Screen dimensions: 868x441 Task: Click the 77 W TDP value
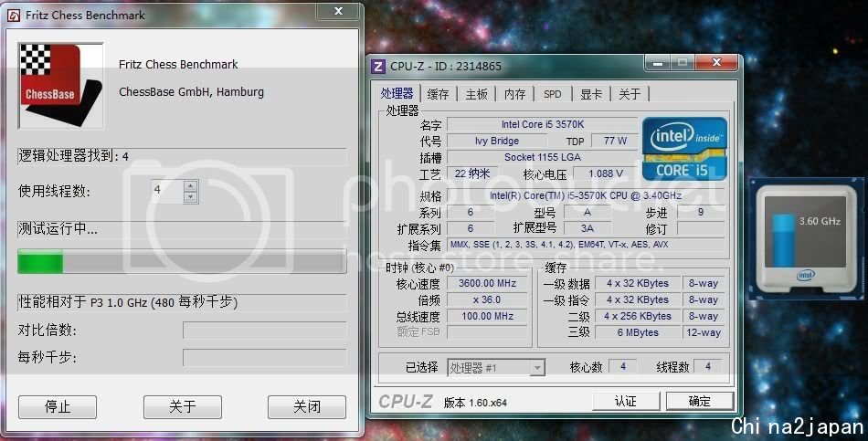tap(615, 141)
